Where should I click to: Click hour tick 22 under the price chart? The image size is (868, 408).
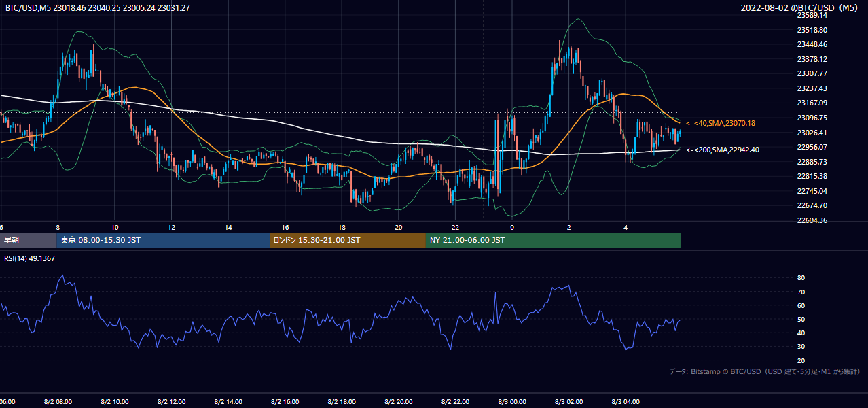coord(456,227)
